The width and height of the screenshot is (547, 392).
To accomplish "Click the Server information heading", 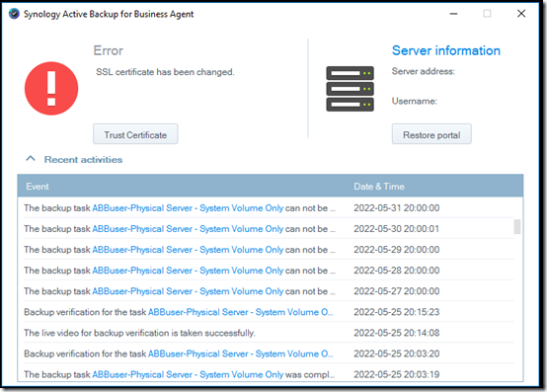I will click(446, 51).
